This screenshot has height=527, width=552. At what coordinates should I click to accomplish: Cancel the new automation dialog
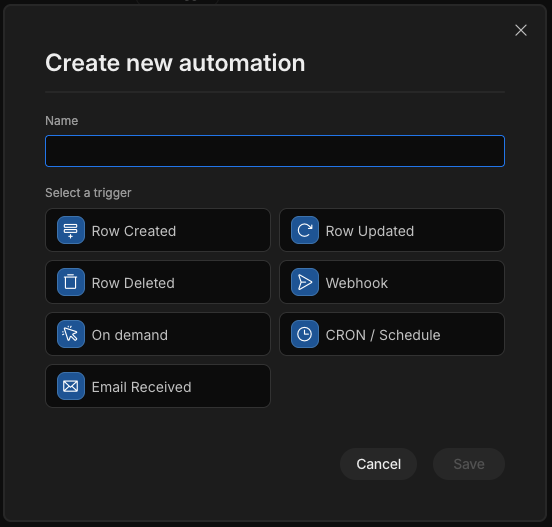[378, 464]
